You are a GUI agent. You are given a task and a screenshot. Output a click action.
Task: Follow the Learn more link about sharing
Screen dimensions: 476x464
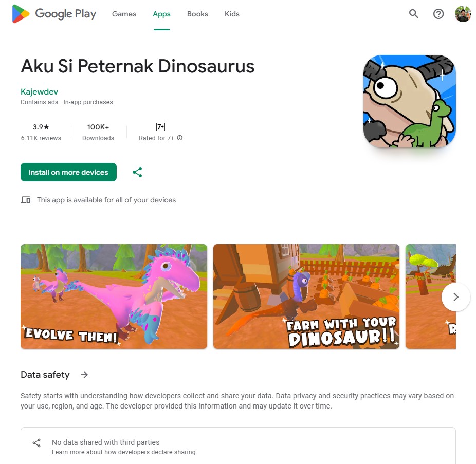click(68, 452)
